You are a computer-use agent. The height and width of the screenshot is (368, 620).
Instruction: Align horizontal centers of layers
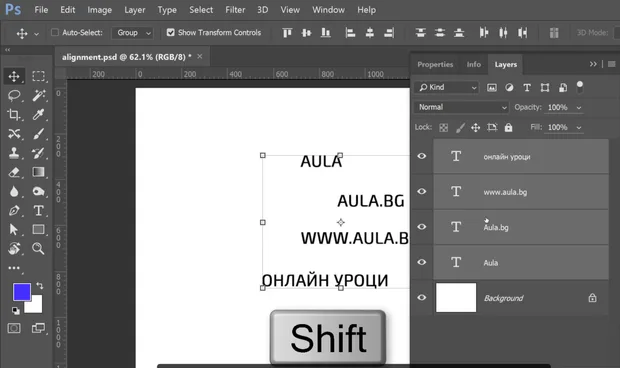pos(370,33)
